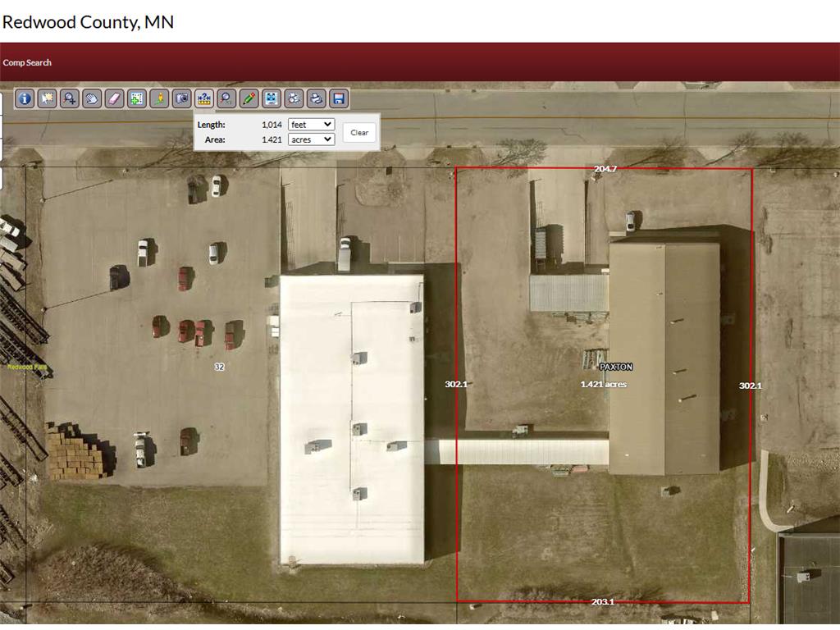This screenshot has width=840, height=630.
Task: Select the search magnifier tool
Action: pos(227,98)
